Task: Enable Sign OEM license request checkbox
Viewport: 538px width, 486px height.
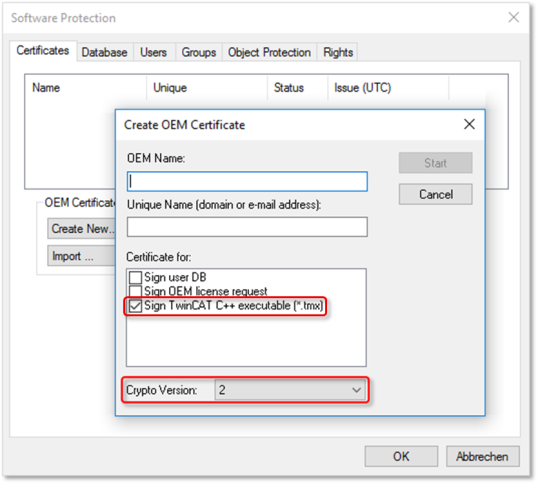Action: (135, 290)
